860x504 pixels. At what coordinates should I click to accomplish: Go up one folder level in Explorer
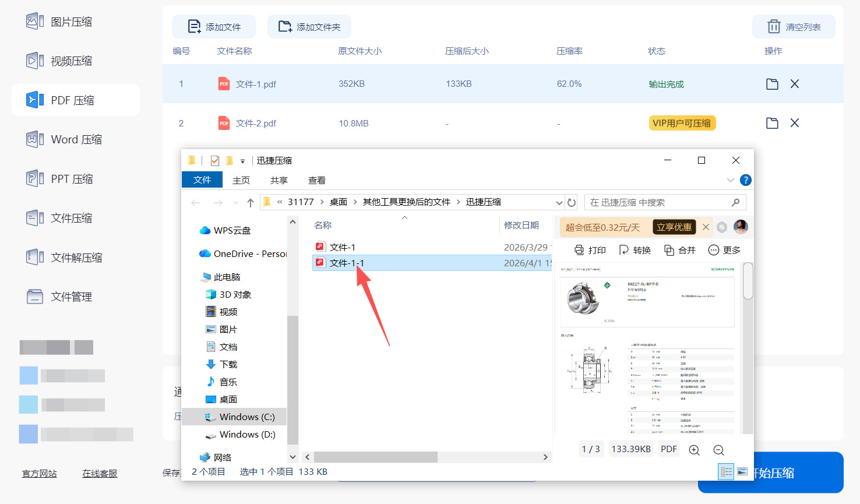coord(251,203)
